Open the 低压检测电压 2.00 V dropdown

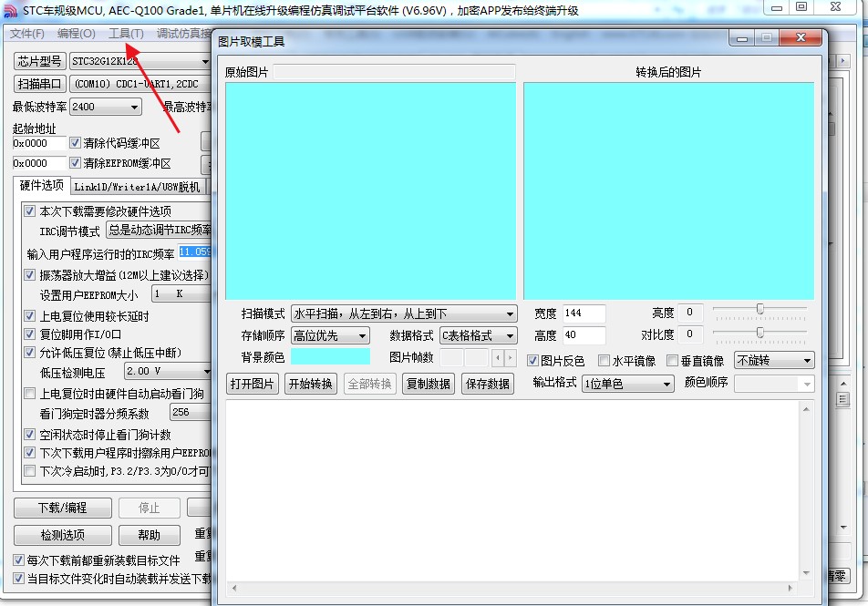(x=168, y=371)
